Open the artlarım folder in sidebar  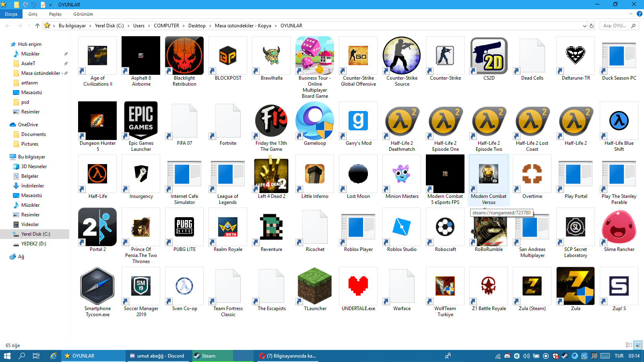tap(29, 83)
